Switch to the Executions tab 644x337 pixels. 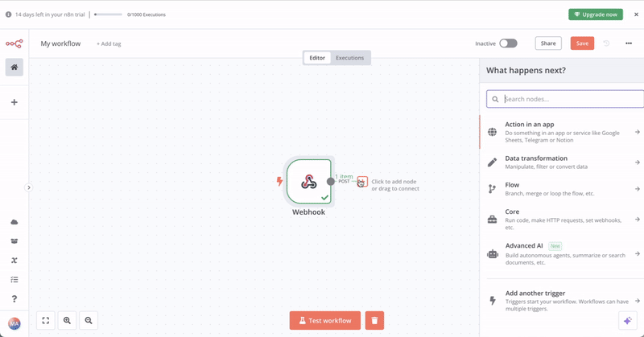[x=349, y=58]
